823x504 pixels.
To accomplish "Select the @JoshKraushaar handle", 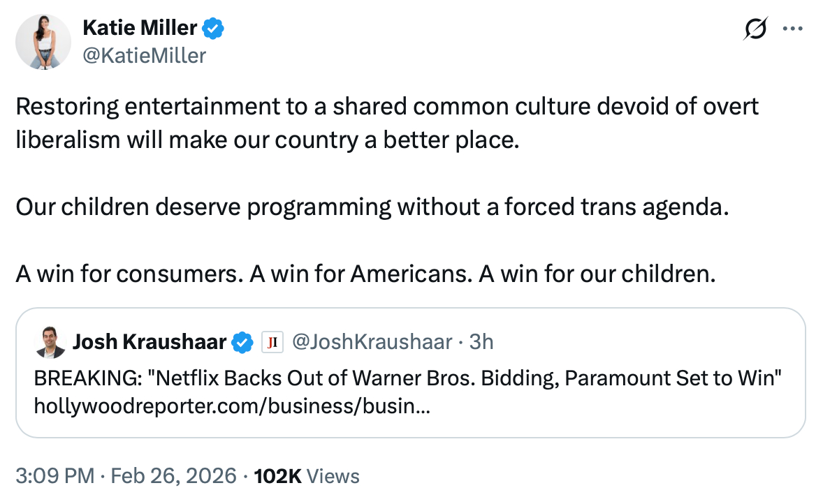I will (371, 342).
